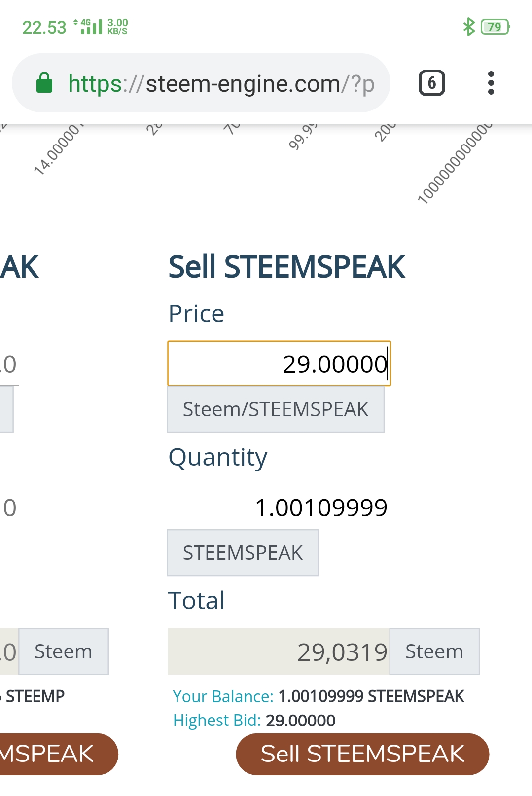Focus the sell Quantity input field

click(279, 507)
